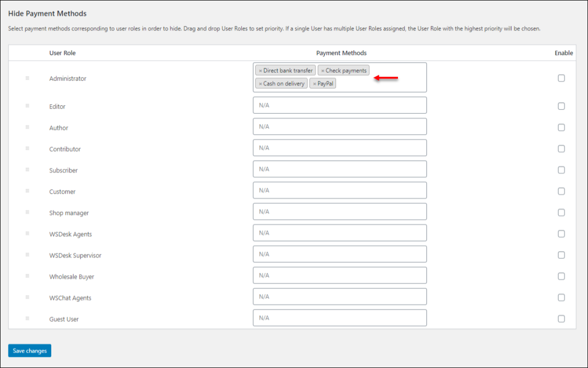Enable hiding for the Customer role
588x368 pixels.
tap(561, 191)
